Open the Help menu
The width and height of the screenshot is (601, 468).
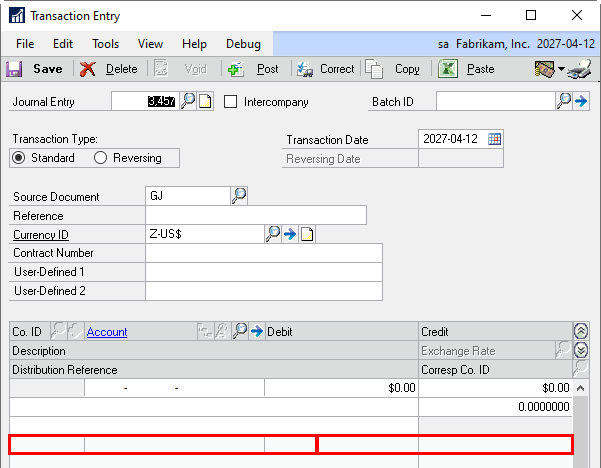click(194, 44)
